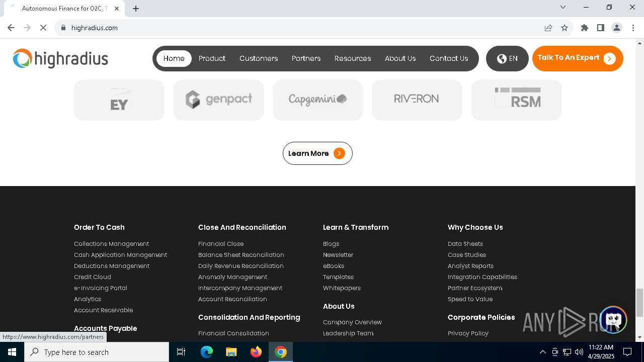Open Account Receivable link

[x=103, y=310]
